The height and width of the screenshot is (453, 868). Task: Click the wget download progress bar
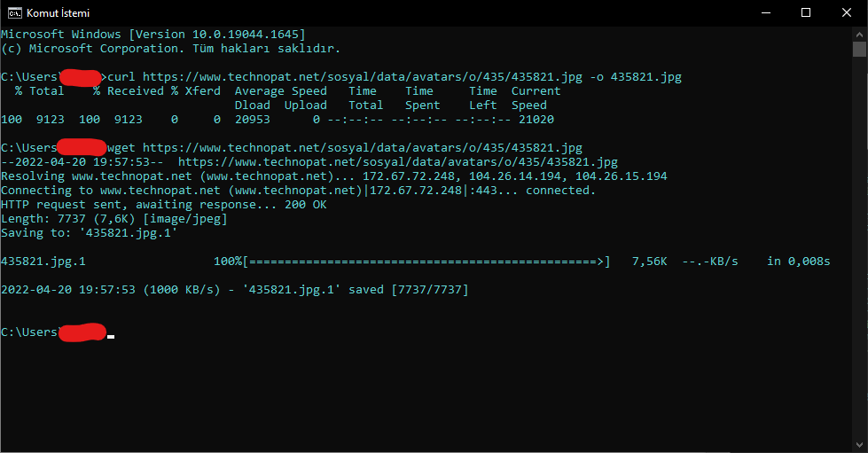[x=426, y=262]
